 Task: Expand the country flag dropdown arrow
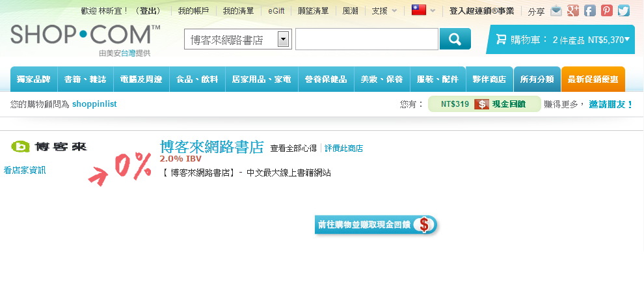pos(433,10)
